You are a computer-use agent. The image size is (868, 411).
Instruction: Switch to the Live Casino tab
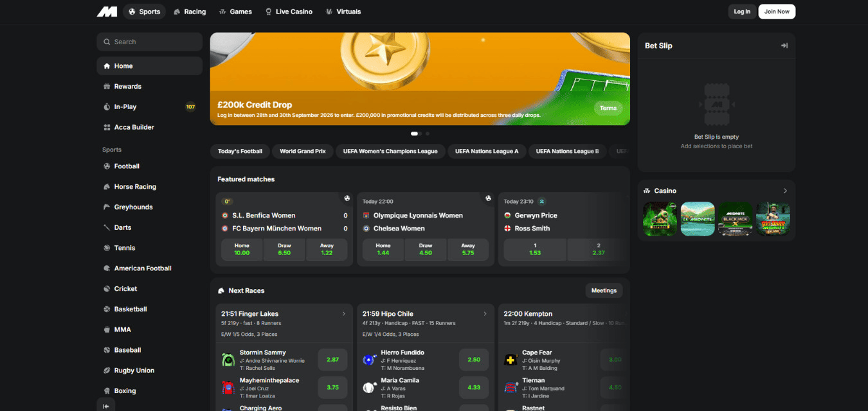click(x=289, y=12)
